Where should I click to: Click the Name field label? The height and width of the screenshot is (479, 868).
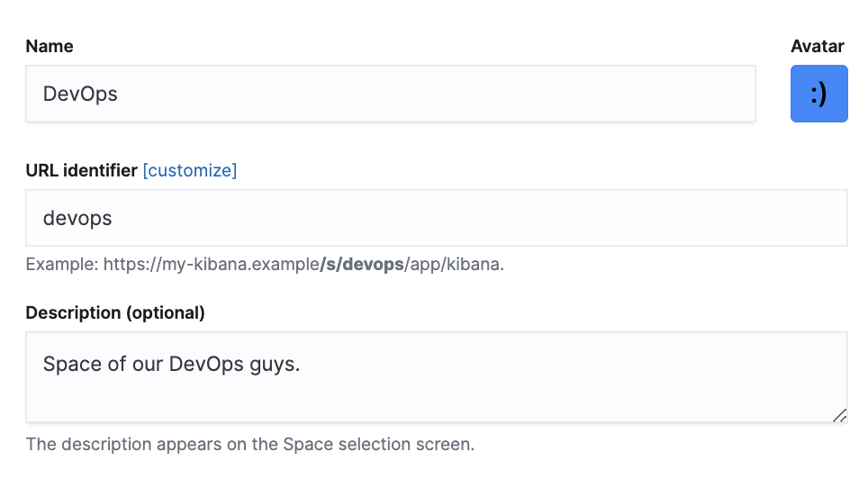click(x=50, y=46)
